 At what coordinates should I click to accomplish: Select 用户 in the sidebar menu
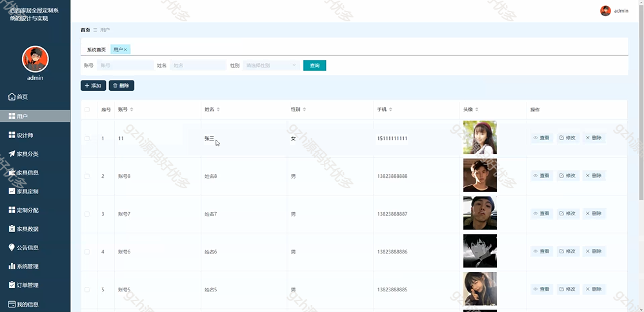coord(35,116)
